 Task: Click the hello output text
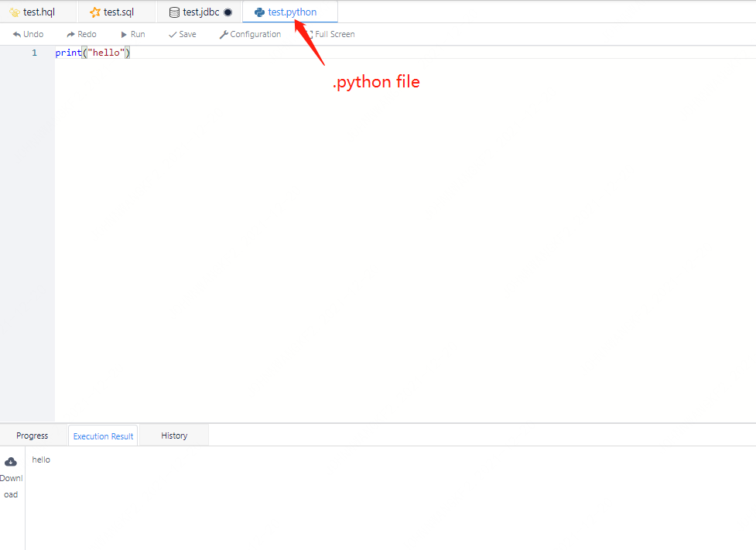pyautogui.click(x=41, y=459)
